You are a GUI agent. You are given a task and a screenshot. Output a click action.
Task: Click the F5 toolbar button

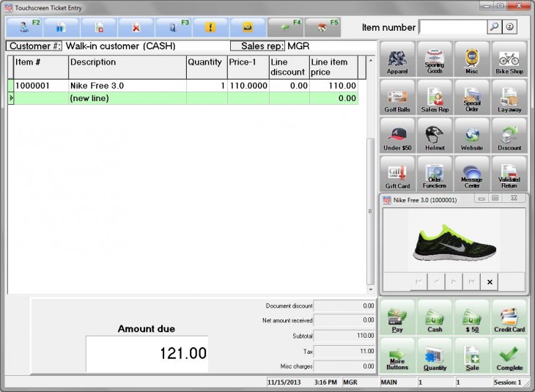[x=322, y=27]
